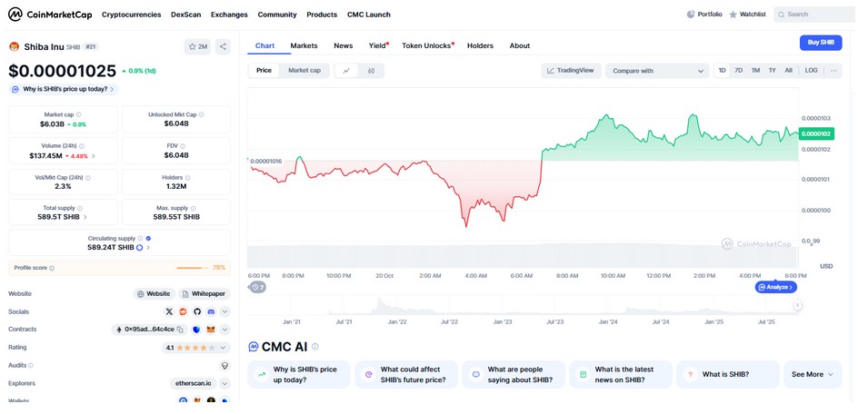
Task: Click the share icon beside SHIB
Action: click(224, 46)
